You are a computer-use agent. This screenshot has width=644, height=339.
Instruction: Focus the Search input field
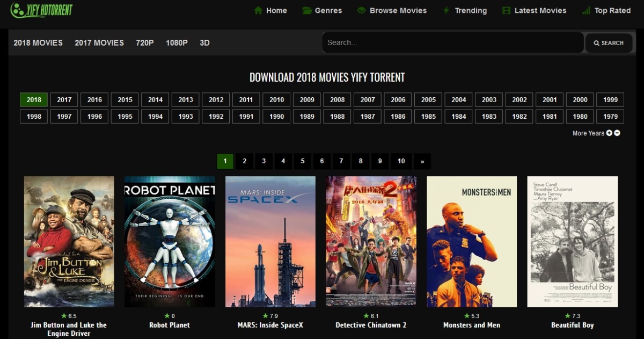(452, 42)
